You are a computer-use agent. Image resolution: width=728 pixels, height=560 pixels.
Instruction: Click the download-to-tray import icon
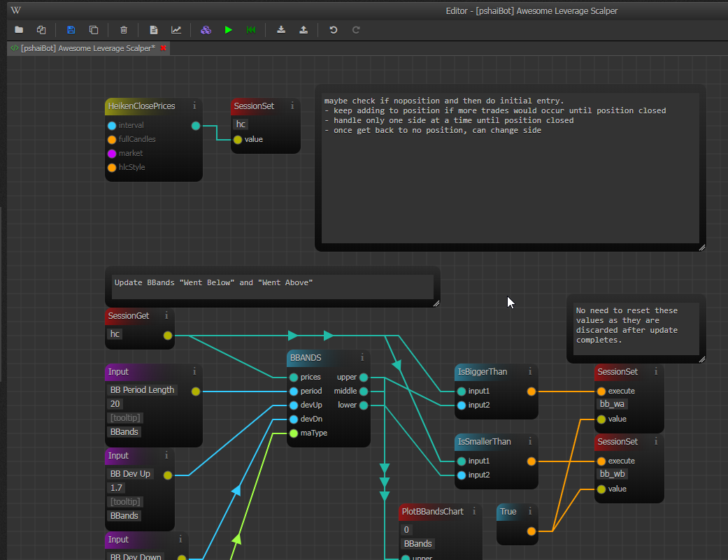[281, 29]
